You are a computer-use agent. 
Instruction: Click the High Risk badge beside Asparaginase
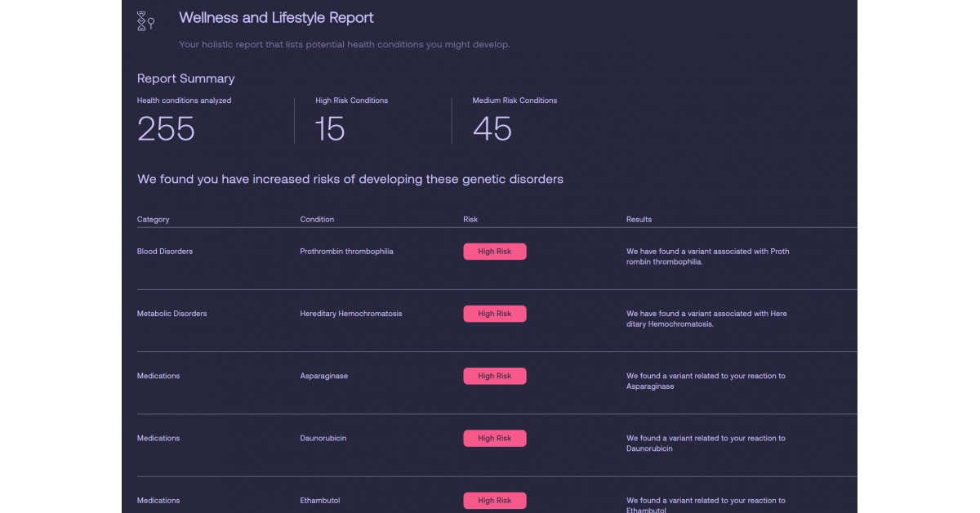coord(495,375)
